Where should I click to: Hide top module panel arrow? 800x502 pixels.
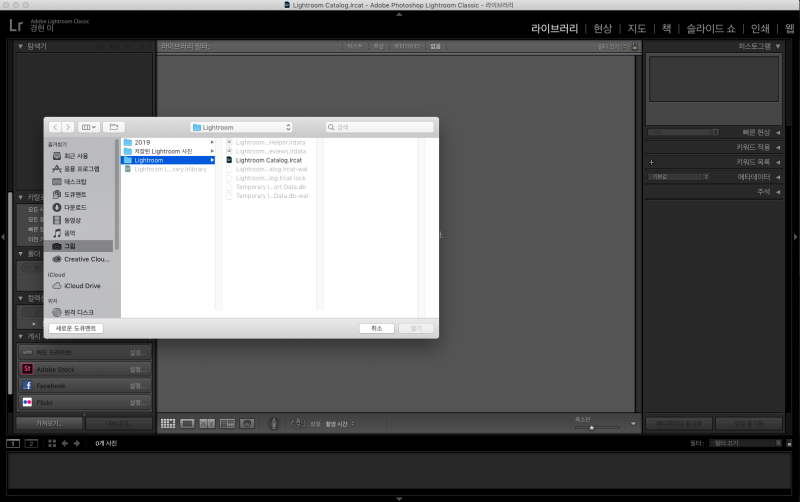point(399,14)
